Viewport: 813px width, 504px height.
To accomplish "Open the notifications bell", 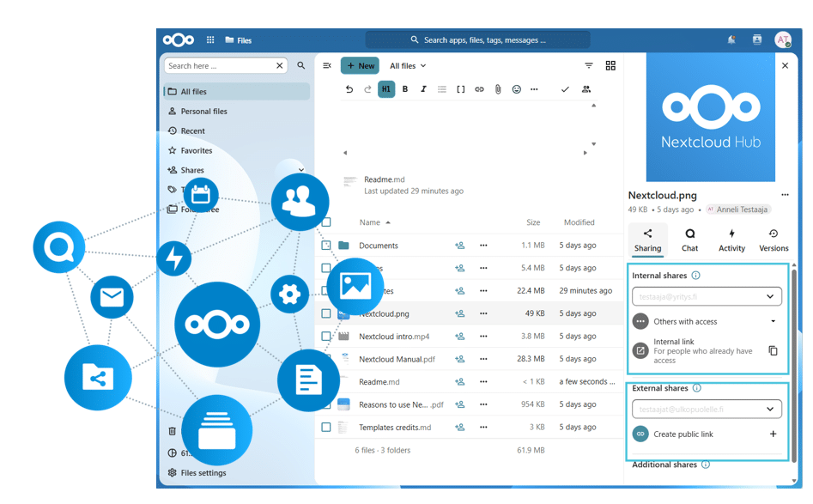I will point(731,40).
